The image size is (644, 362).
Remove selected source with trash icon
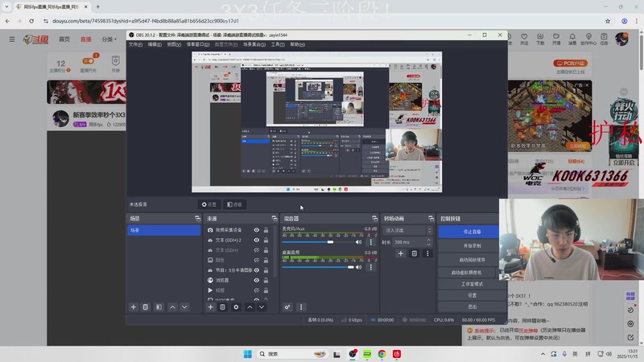[x=223, y=307]
